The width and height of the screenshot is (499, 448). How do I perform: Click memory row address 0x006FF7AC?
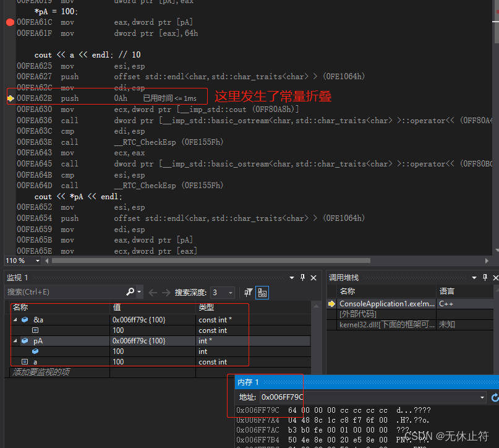pyautogui.click(x=257, y=430)
